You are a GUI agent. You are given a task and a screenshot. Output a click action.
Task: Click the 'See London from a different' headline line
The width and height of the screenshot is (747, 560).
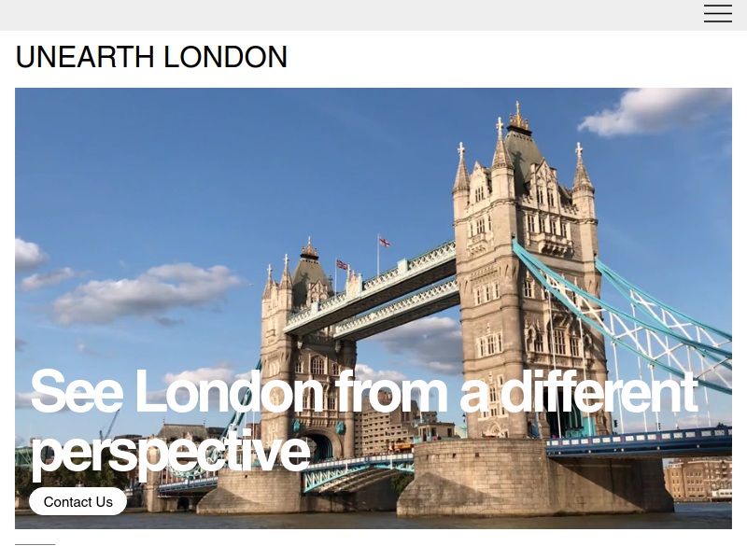[363, 391]
